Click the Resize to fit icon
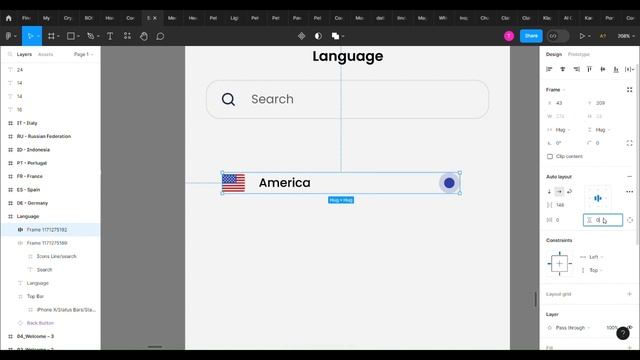 (629, 89)
